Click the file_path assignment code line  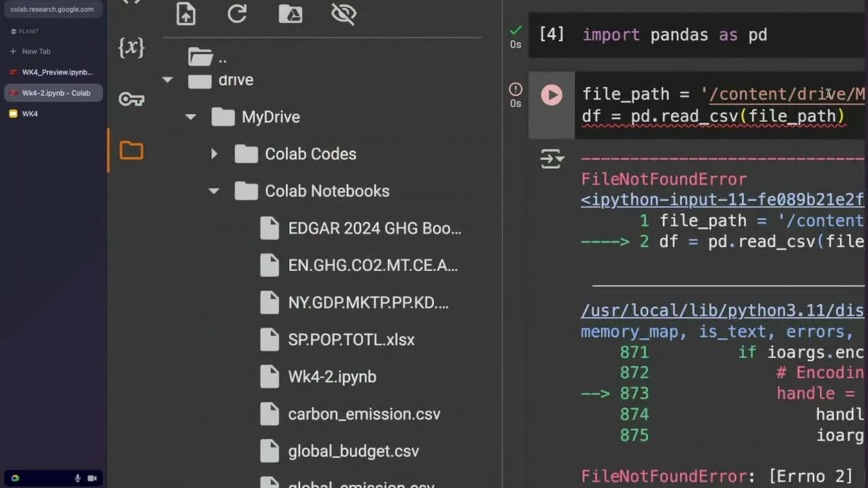724,94
